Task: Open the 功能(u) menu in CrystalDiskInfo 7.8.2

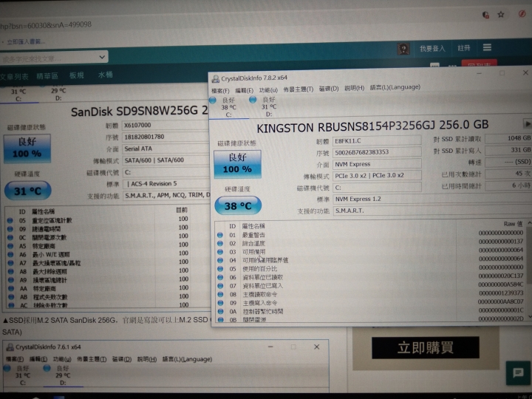Action: coord(268,90)
